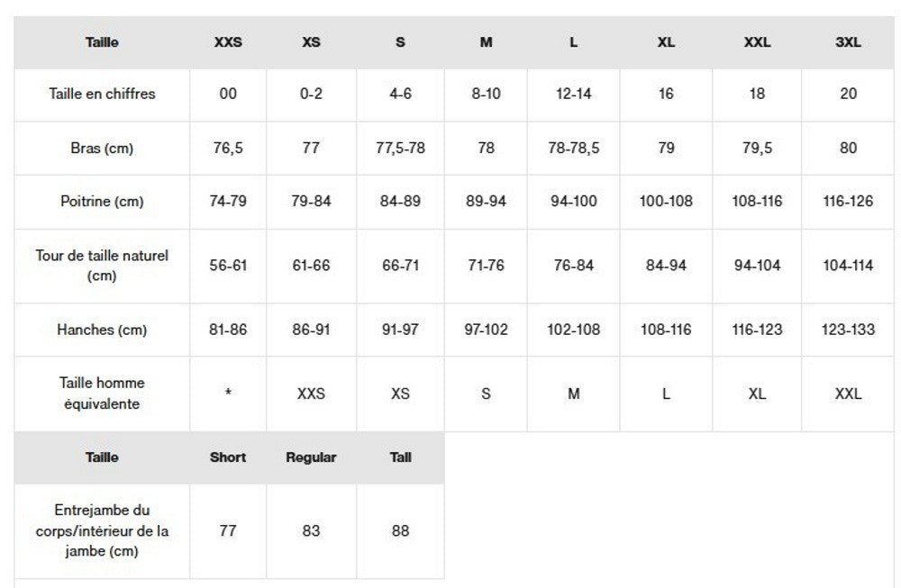This screenshot has width=901, height=588.
Task: Click the "Hanches (cm)" row label
Action: pyautogui.click(x=102, y=330)
